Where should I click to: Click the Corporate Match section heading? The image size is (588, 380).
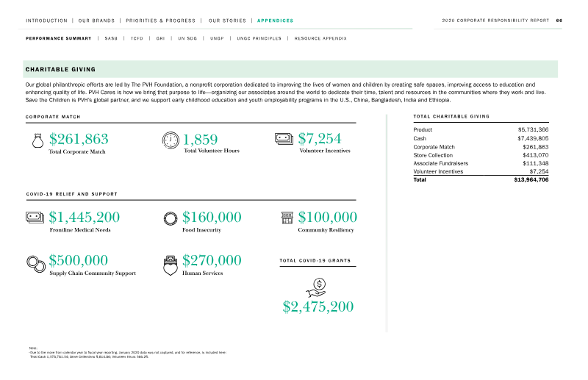tap(53, 117)
